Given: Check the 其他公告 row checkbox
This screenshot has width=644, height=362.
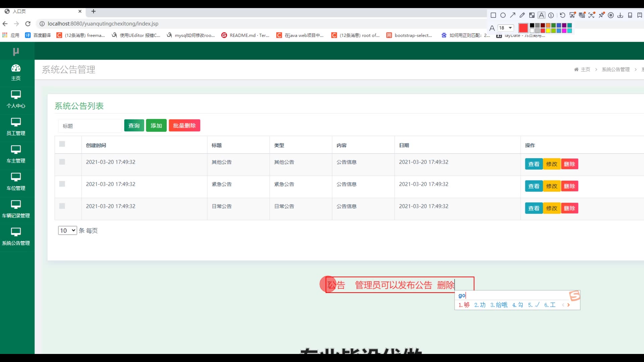Looking at the screenshot, I should tap(62, 162).
